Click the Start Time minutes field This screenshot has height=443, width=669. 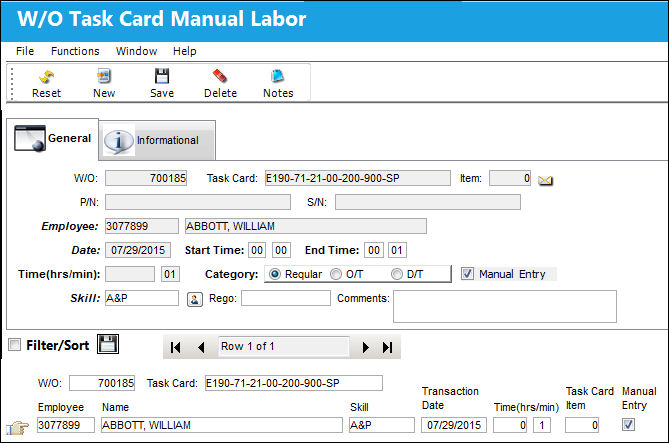click(x=281, y=250)
